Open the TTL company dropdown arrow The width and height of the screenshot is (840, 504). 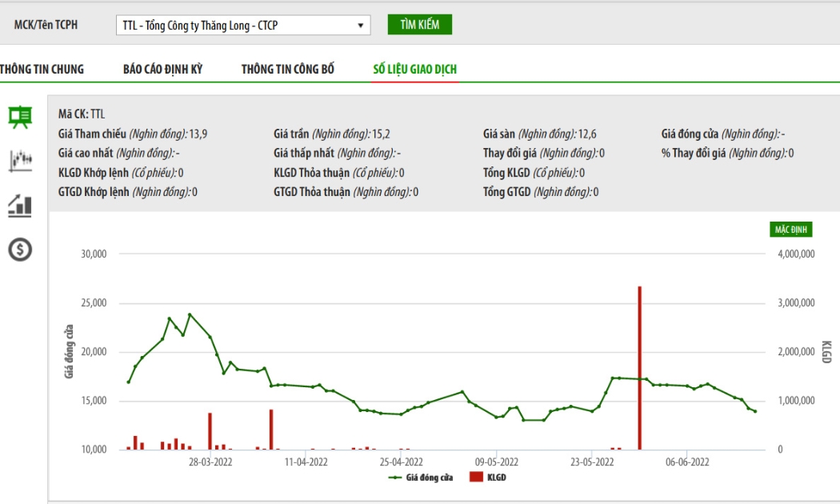click(361, 25)
